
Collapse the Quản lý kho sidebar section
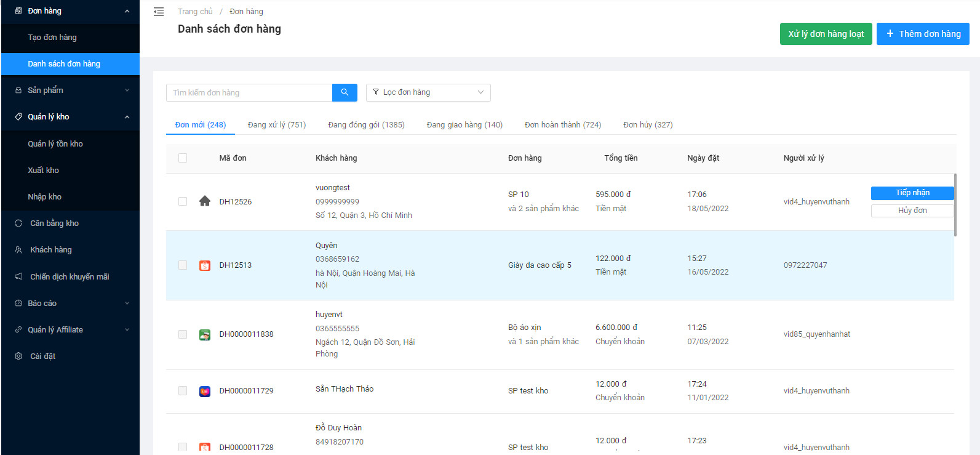pyautogui.click(x=127, y=117)
